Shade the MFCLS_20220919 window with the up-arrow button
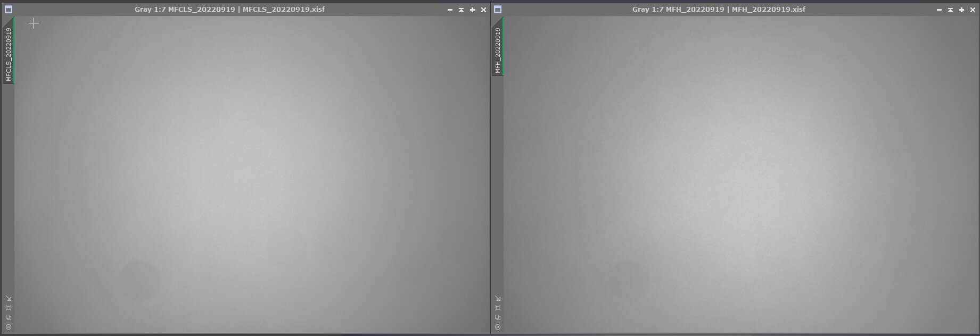Screen dimensions: 980x336 click(x=461, y=10)
